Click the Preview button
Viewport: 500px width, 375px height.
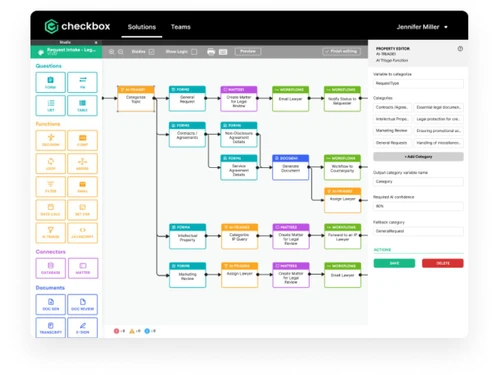coord(248,51)
